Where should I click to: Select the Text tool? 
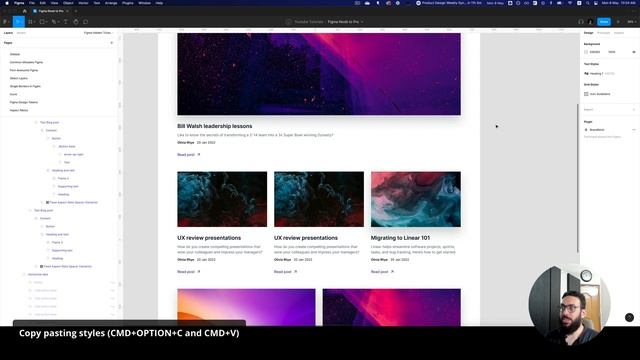click(x=65, y=22)
